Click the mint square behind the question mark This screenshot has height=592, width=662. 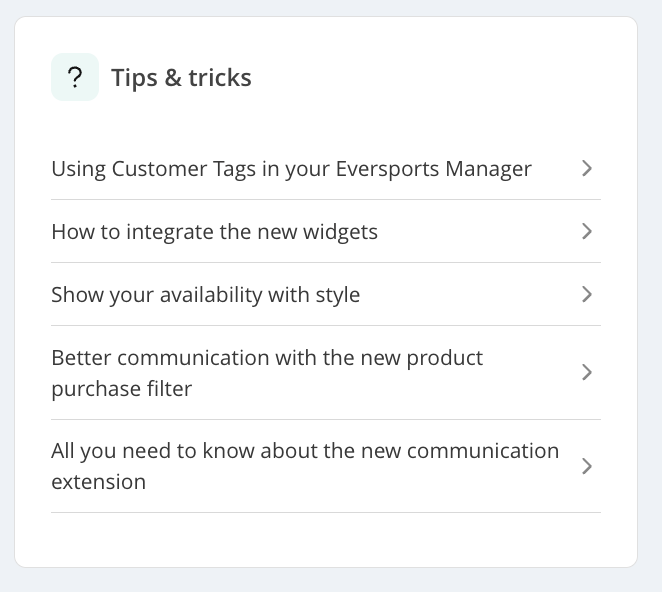[75, 77]
